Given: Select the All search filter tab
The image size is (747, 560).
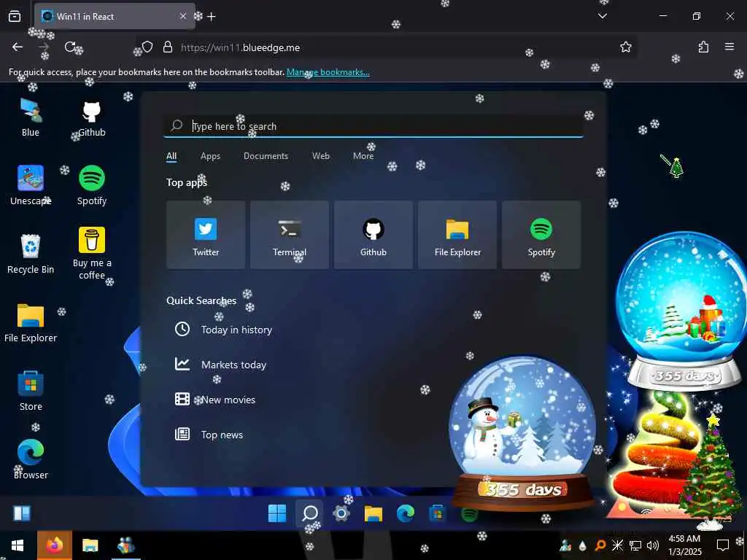Looking at the screenshot, I should 171,156.
